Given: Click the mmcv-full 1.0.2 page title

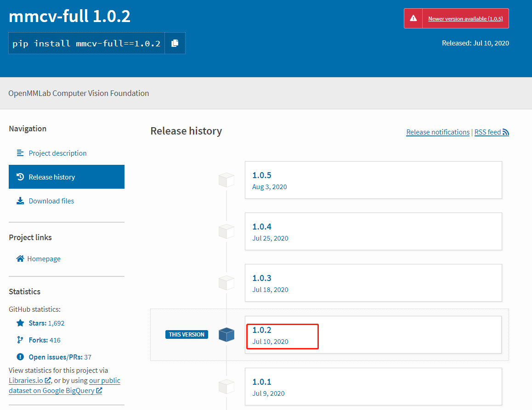Looking at the screenshot, I should coord(69,16).
